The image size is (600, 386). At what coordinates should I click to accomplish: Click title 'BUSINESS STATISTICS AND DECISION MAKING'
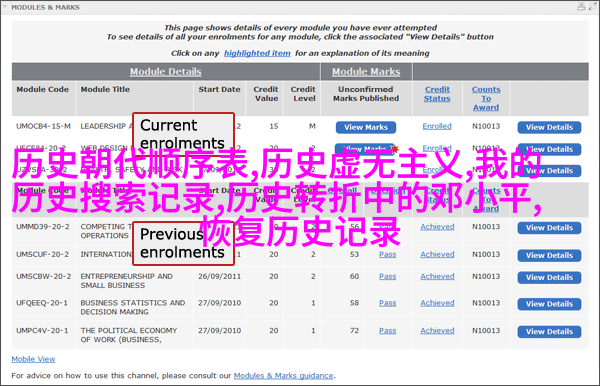[x=133, y=307]
